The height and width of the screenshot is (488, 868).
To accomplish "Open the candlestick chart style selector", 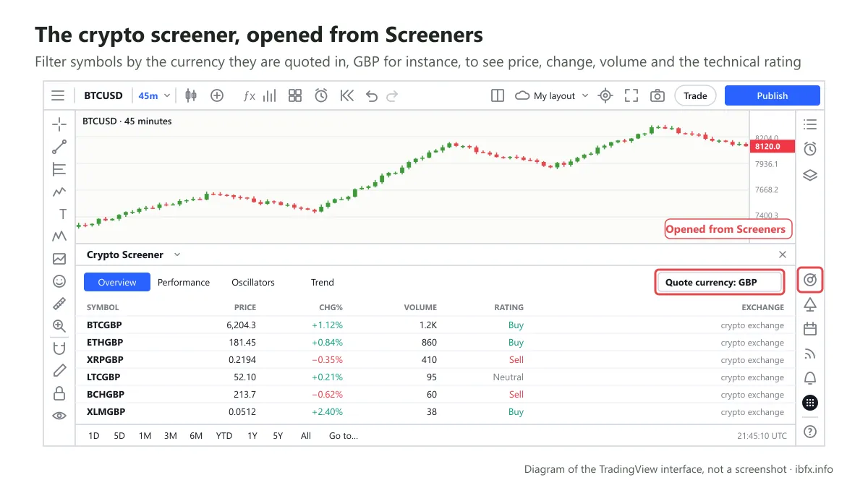I will [191, 95].
